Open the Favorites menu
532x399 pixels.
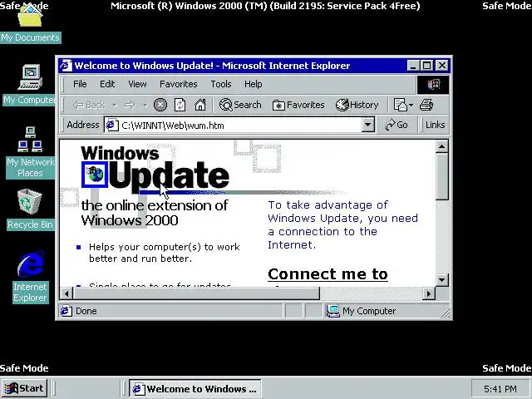179,84
